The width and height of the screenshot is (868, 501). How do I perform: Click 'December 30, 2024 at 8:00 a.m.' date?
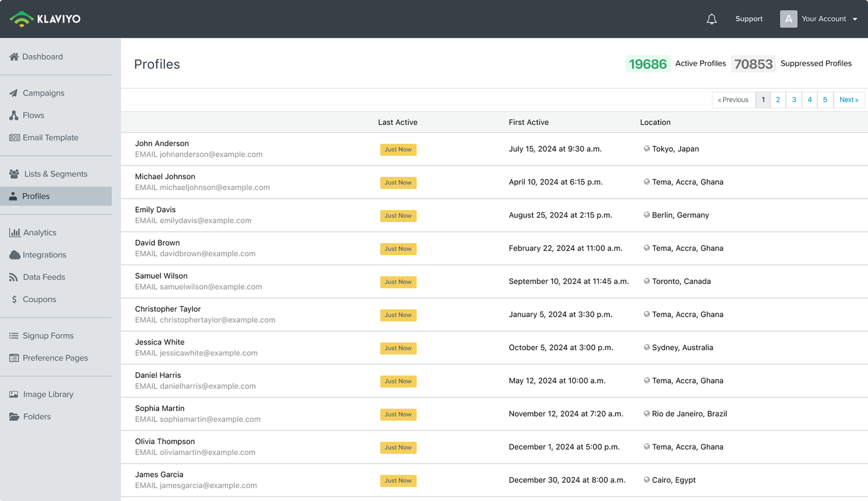(x=567, y=480)
